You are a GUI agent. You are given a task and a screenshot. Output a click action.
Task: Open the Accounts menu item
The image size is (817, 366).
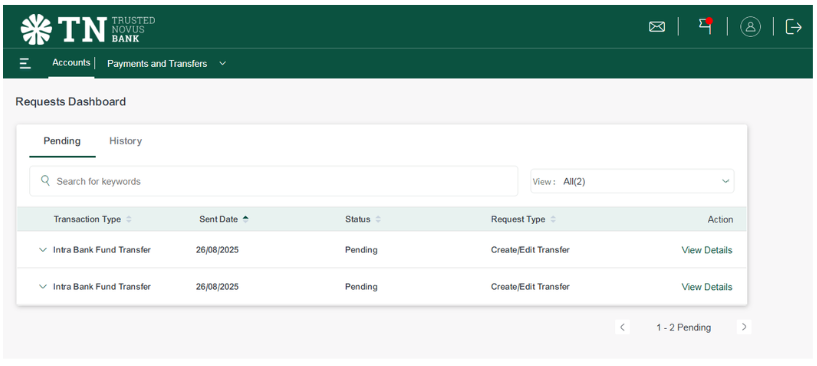[x=71, y=63]
